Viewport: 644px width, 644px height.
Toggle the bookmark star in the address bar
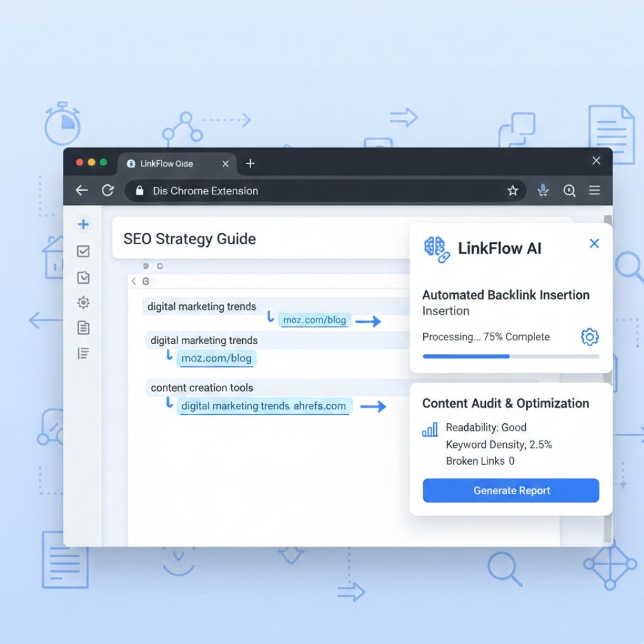coord(513,191)
